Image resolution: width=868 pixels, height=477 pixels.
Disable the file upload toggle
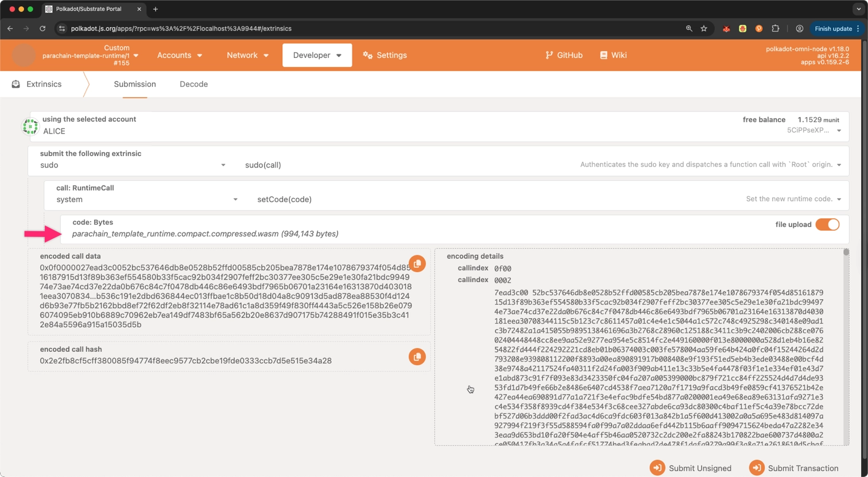point(827,224)
